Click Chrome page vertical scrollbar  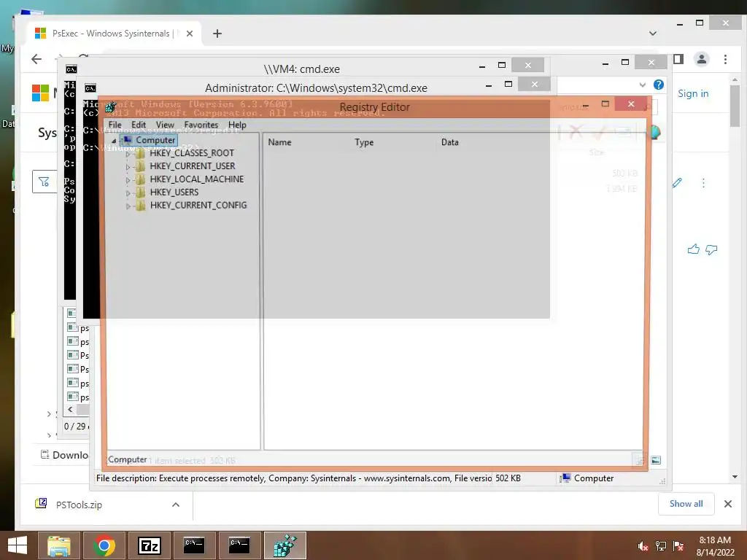click(735, 106)
